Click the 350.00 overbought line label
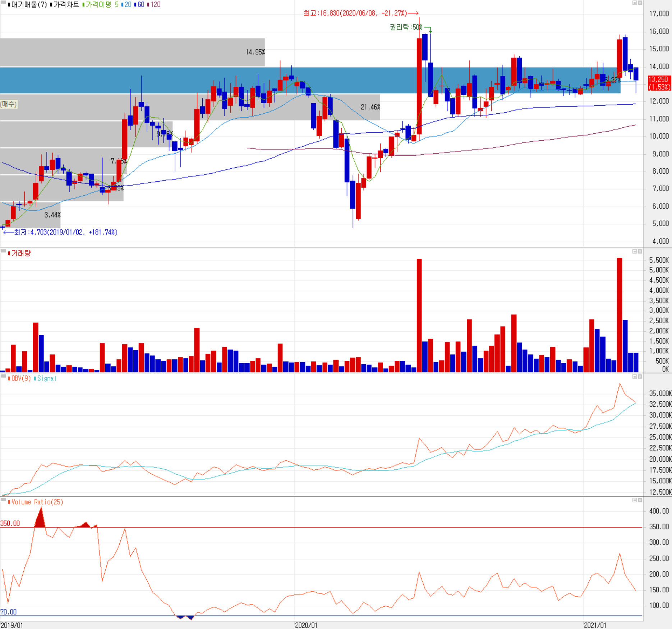Screen dimensions: 672x629 [x=10, y=524]
